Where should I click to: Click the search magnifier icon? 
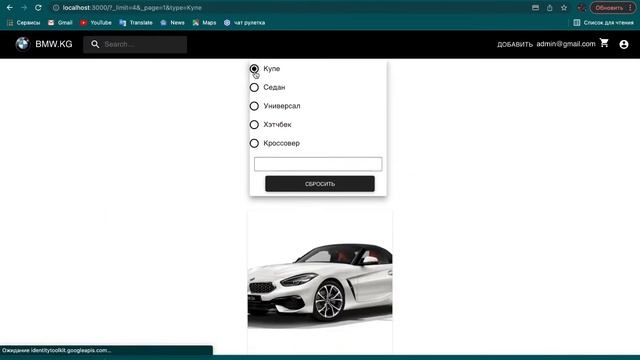[x=95, y=44]
